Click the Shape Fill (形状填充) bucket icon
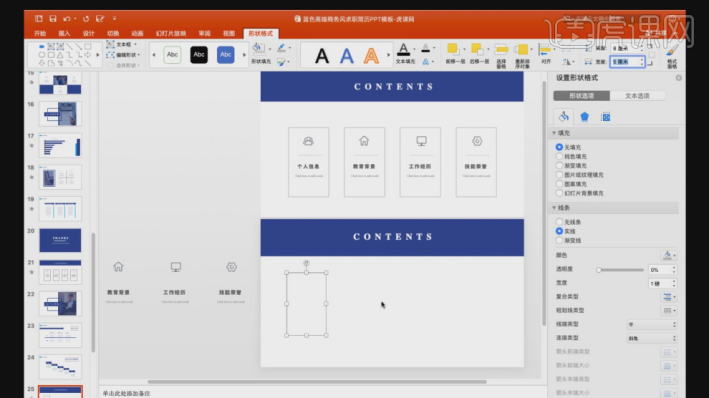Screen dimensions: 709x398 pyautogui.click(x=259, y=47)
